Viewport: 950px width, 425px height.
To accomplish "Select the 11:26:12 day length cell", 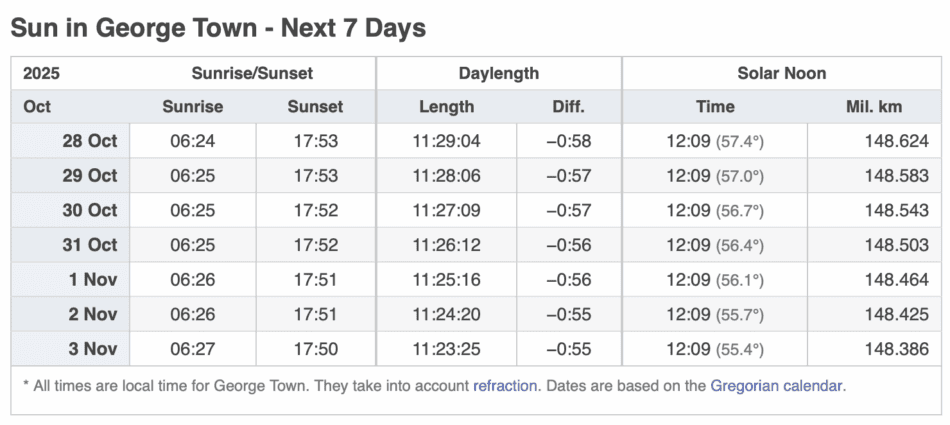I will point(445,245).
